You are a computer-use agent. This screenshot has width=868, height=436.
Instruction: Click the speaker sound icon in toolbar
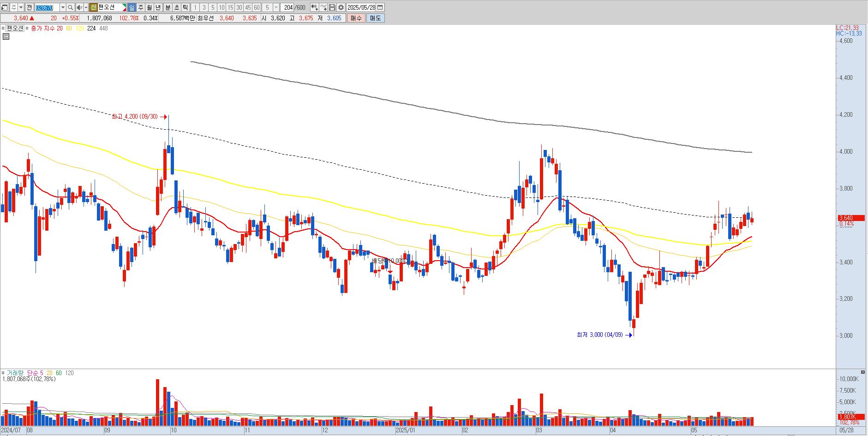[x=79, y=7]
